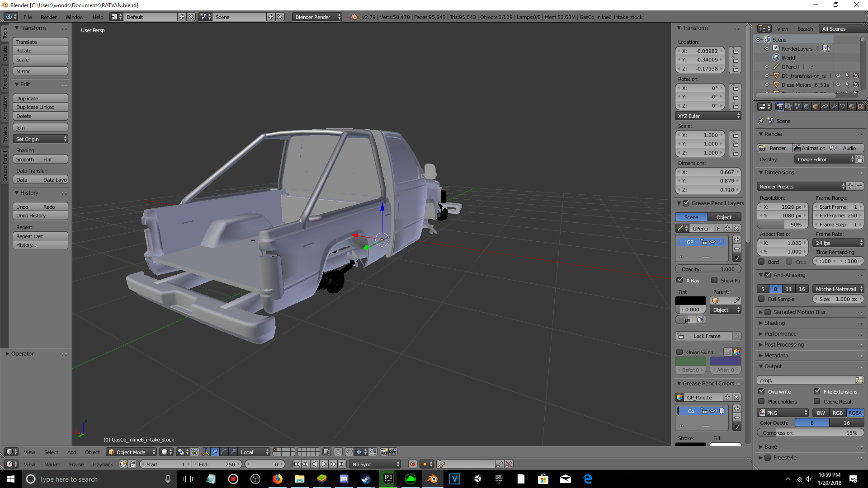Click the Constraints chain-link properties tab
868x488 pixels.
825,107
